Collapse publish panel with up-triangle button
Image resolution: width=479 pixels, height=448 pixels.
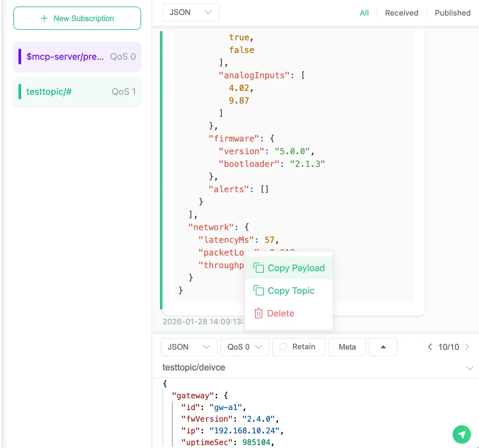pyautogui.click(x=383, y=347)
